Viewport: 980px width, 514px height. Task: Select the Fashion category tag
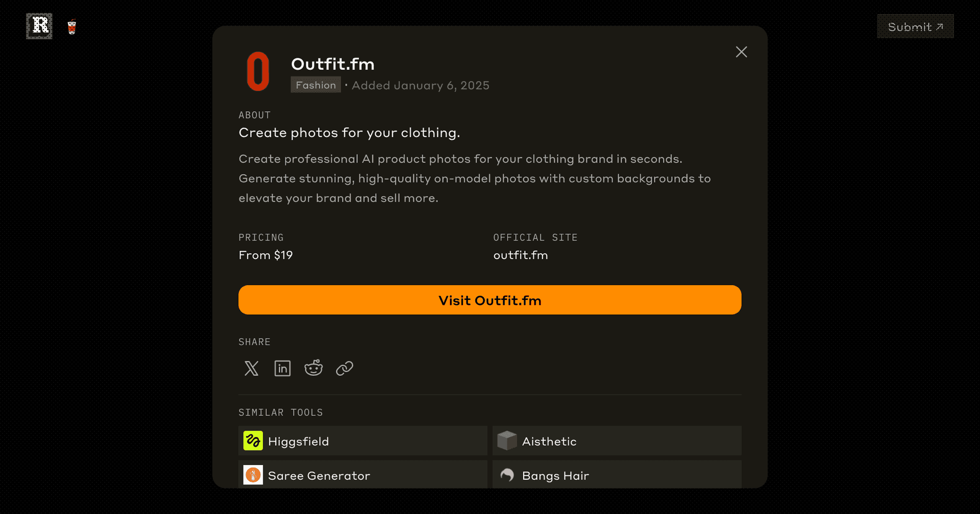[x=316, y=85]
